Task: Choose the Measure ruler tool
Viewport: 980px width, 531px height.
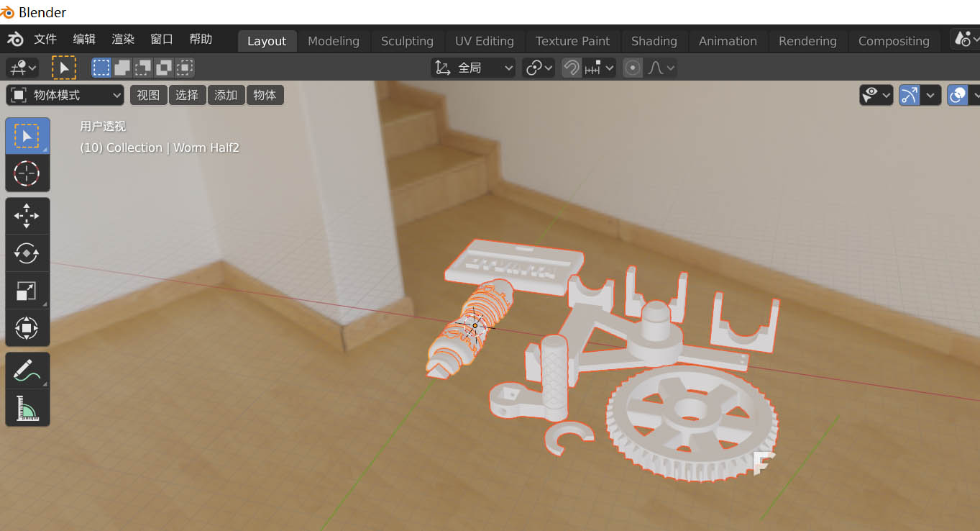Action: [27, 408]
